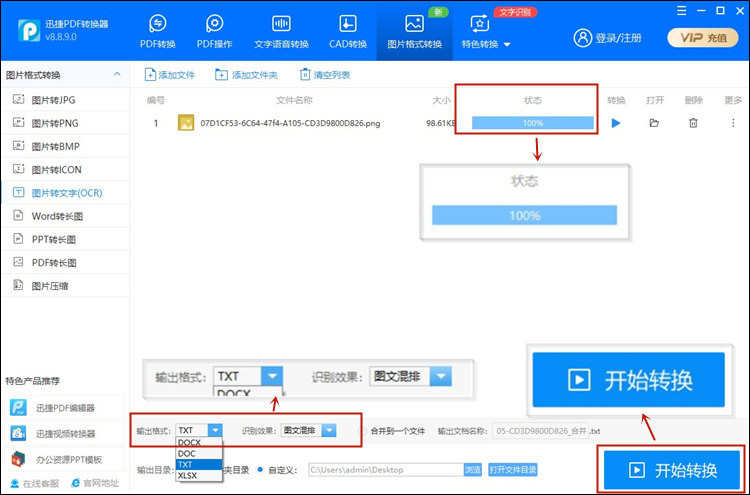Click 添加文件 to add a file
The height and width of the screenshot is (495, 750).
tap(170, 75)
